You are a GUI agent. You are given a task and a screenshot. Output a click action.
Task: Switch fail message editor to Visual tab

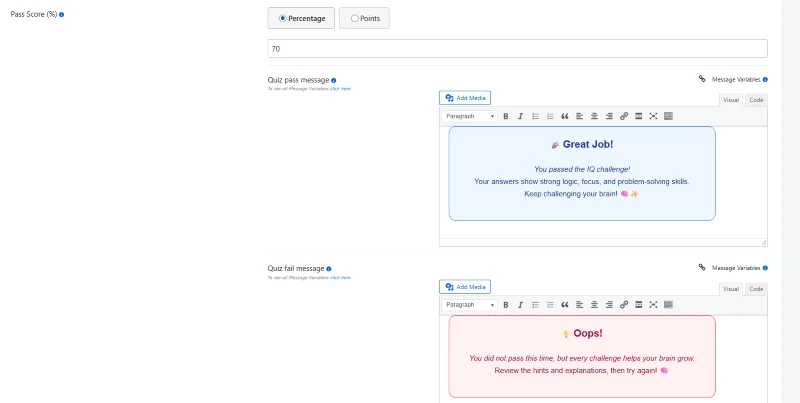(731, 289)
